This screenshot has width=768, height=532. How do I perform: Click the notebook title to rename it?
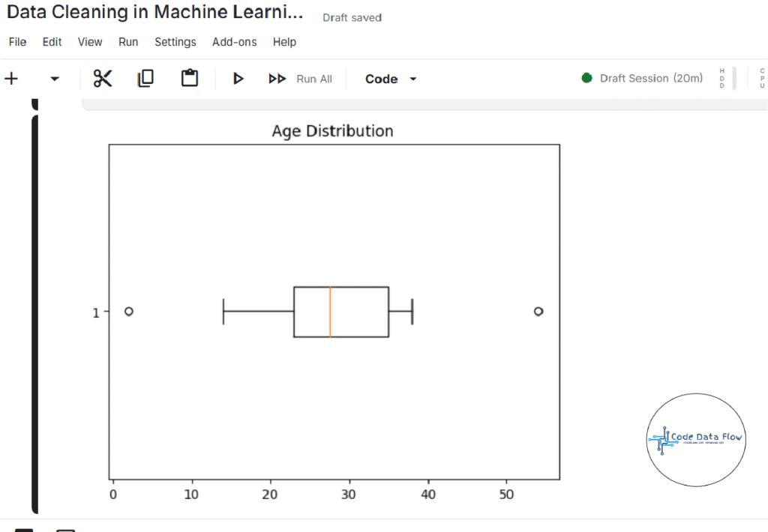155,13
